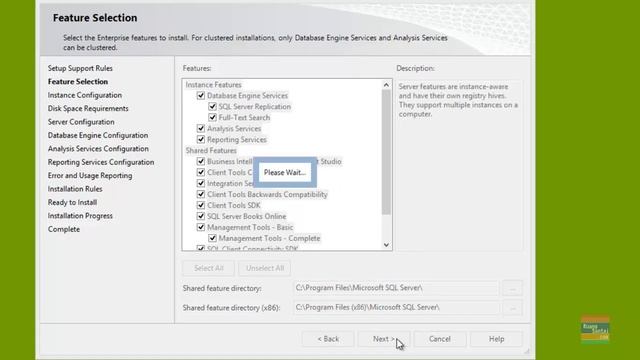Toggle SQL Server Replication checkbox

pos(212,107)
